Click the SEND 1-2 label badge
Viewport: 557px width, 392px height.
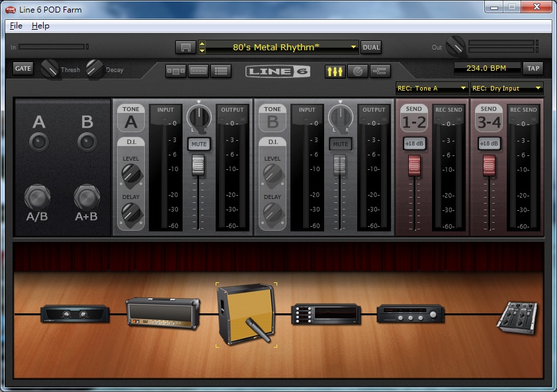414,118
